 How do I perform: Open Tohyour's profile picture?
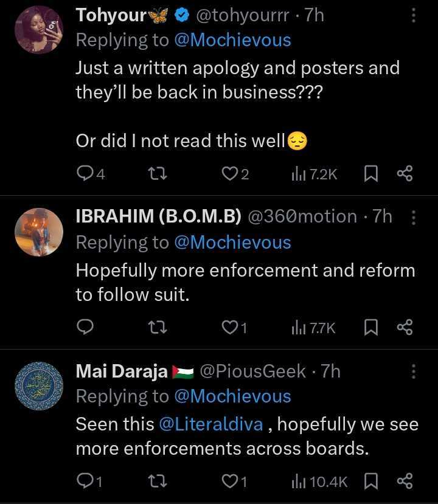39,30
